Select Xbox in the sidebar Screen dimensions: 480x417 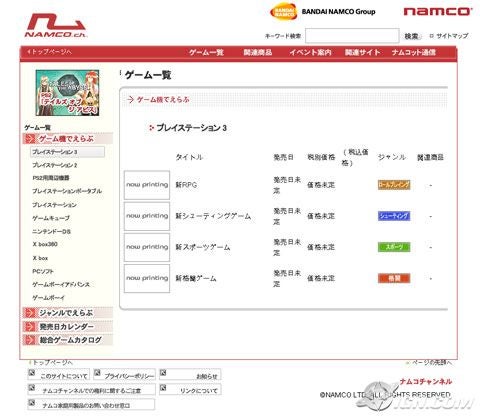click(40, 258)
